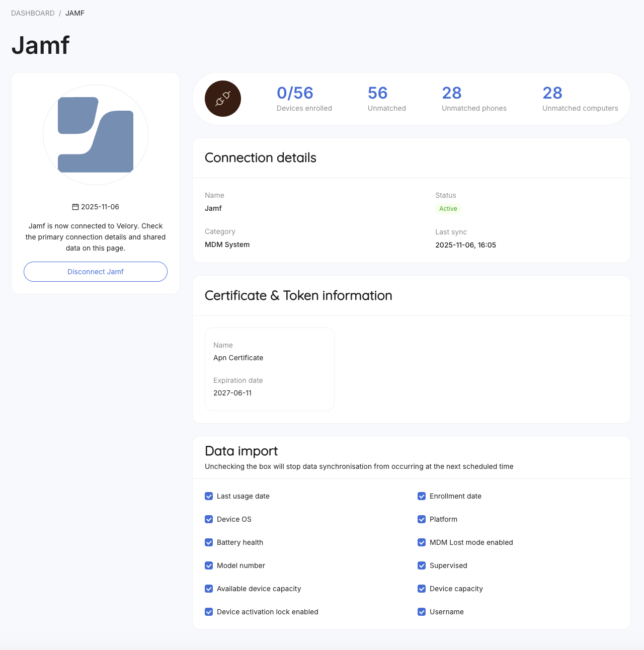Screen dimensions: 644x650
Task: Toggle the Device OS checkbox
Action: [209, 519]
